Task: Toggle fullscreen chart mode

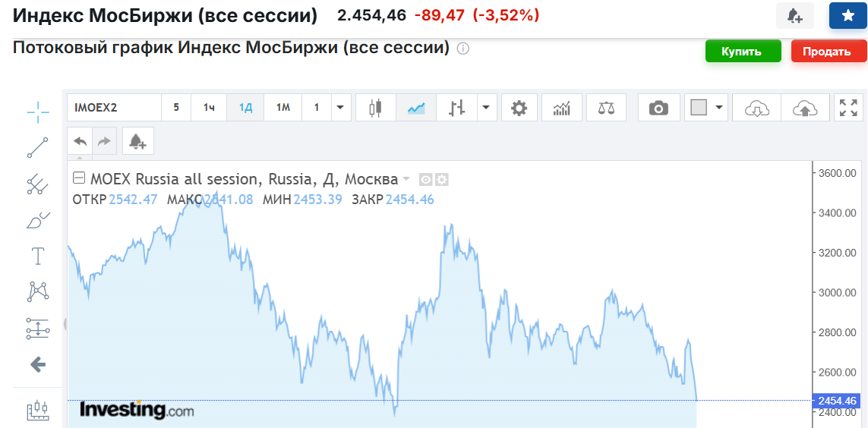Action: [x=847, y=107]
